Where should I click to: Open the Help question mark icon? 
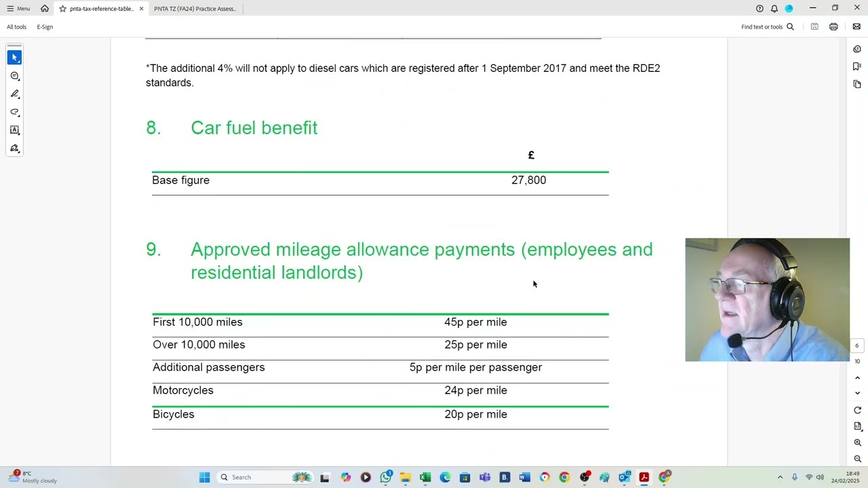pos(759,9)
